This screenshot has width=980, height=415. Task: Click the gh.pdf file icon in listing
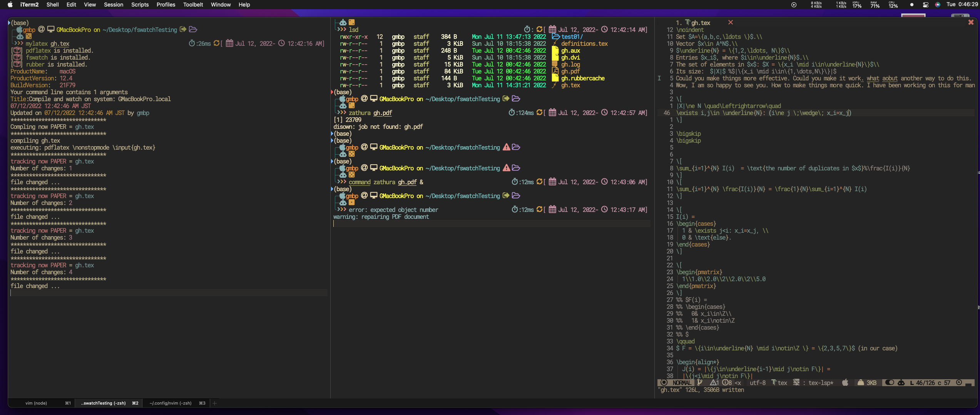pyautogui.click(x=555, y=71)
